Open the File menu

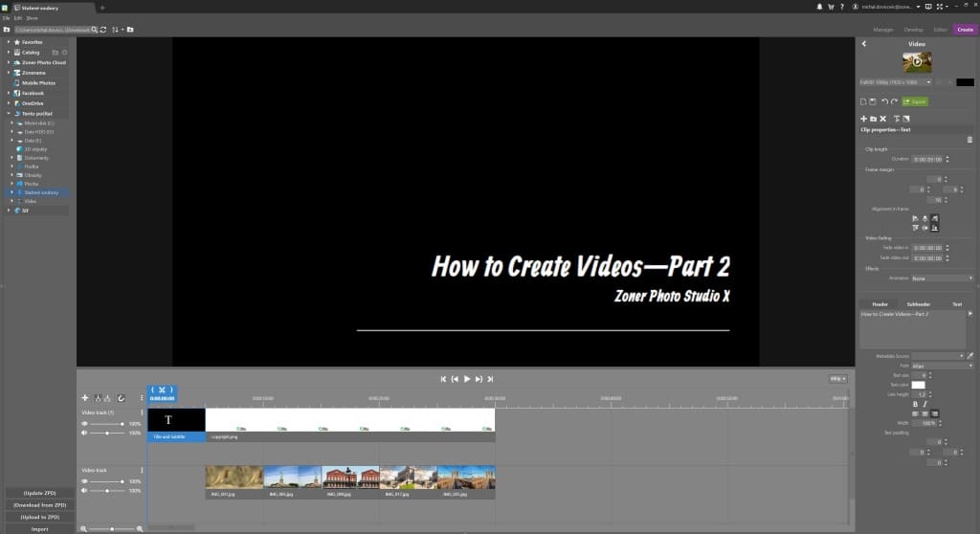click(x=6, y=18)
